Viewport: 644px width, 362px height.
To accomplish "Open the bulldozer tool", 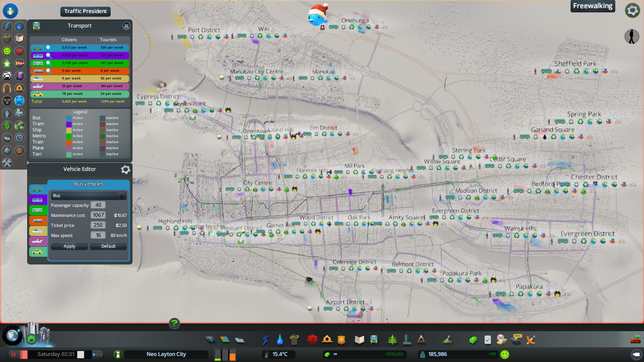I will pyautogui.click(x=635, y=340).
